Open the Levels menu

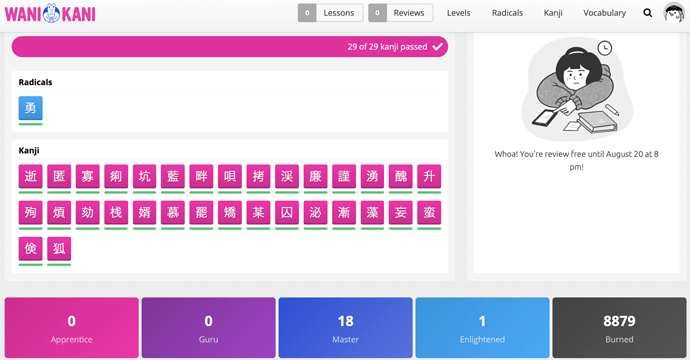click(x=459, y=13)
